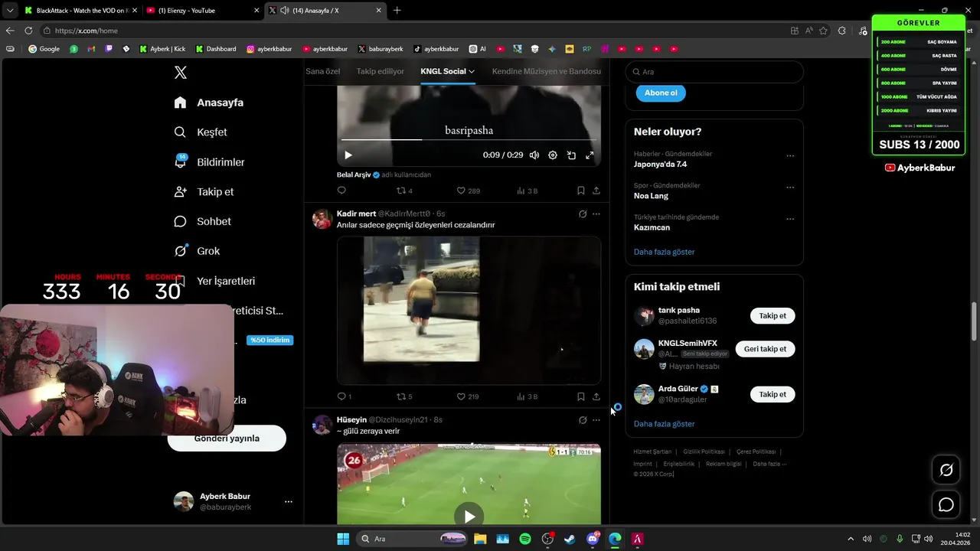Viewport: 980px width, 551px height.
Task: Open the floating chat bubble button
Action: pos(946,504)
